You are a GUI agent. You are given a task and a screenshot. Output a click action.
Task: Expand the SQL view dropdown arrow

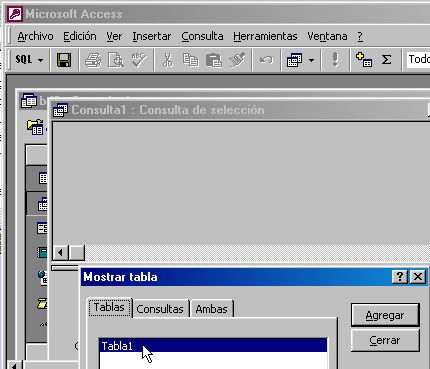coord(40,60)
